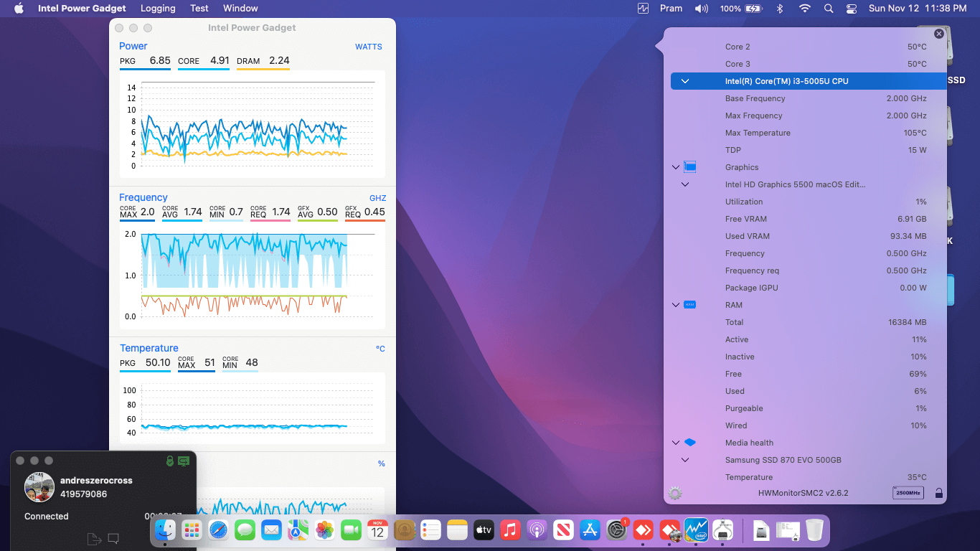The width and height of the screenshot is (980, 551).
Task: Click the andreszerocross profile picture
Action: pyautogui.click(x=39, y=487)
